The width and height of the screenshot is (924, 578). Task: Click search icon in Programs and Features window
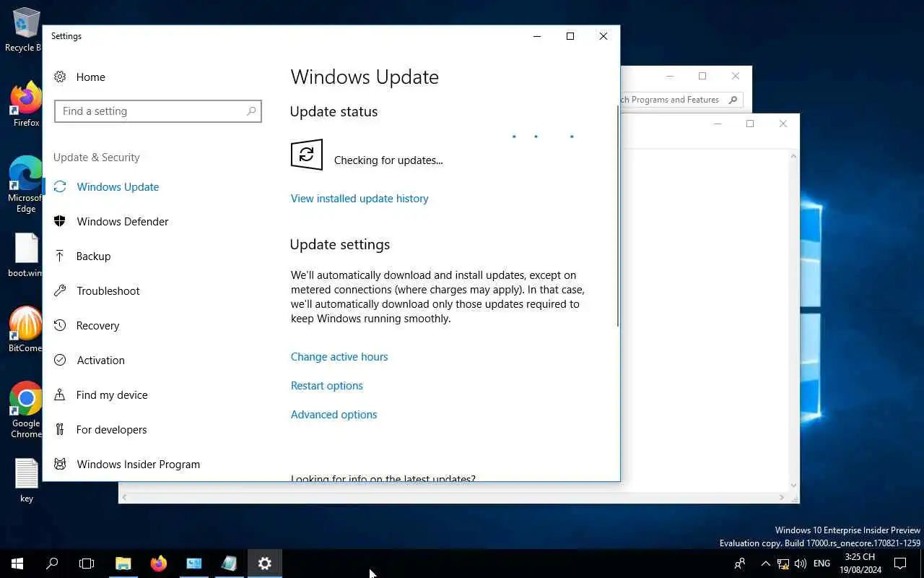pyautogui.click(x=733, y=100)
